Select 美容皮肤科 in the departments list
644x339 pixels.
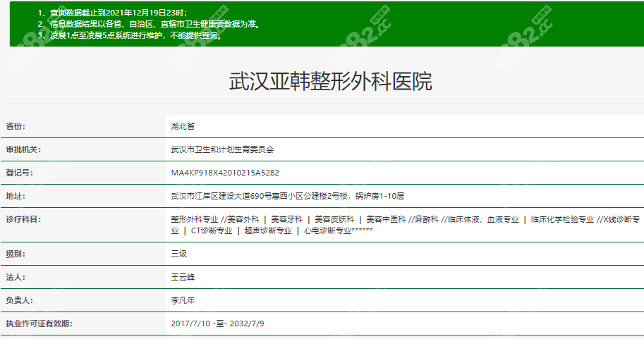coord(334,220)
